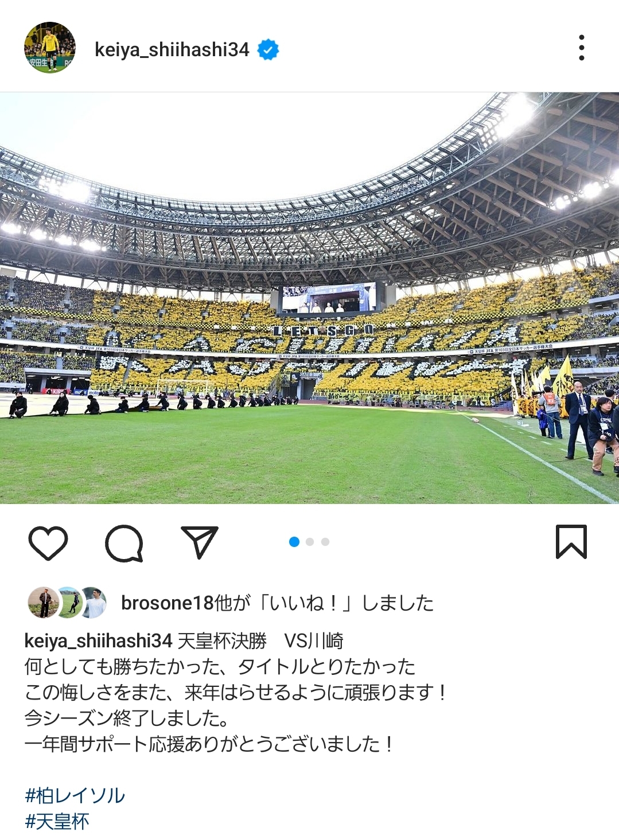This screenshot has height=840, width=619.
Task: Select the first blue carousel dot
Action: 294,542
